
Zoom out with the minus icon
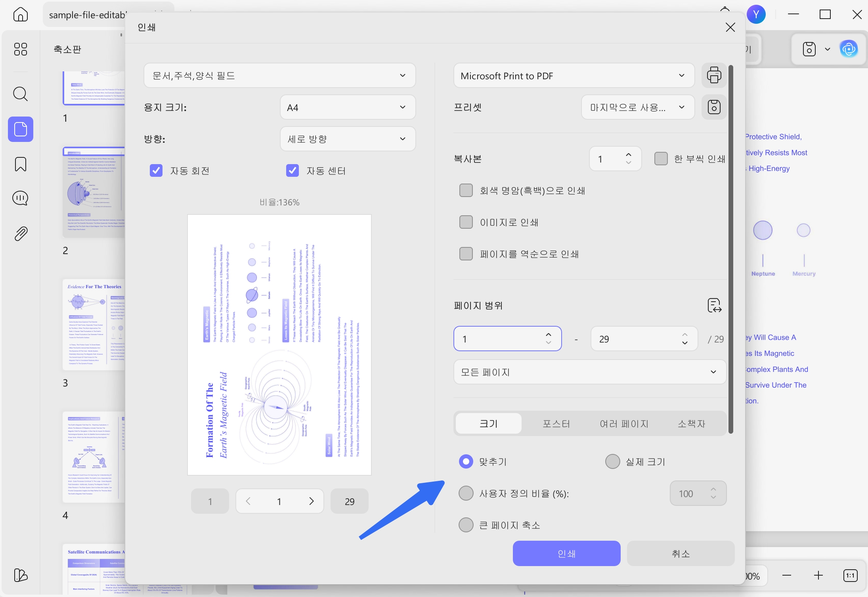tap(787, 576)
